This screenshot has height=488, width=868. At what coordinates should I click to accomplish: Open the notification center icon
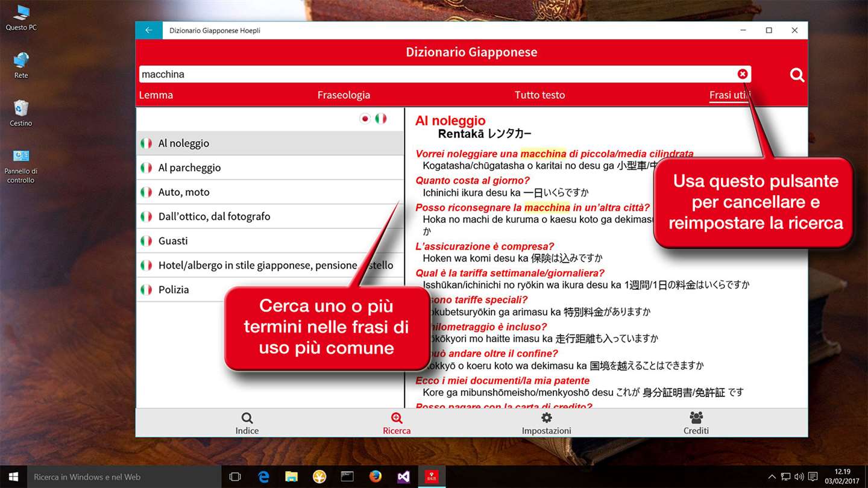813,477
